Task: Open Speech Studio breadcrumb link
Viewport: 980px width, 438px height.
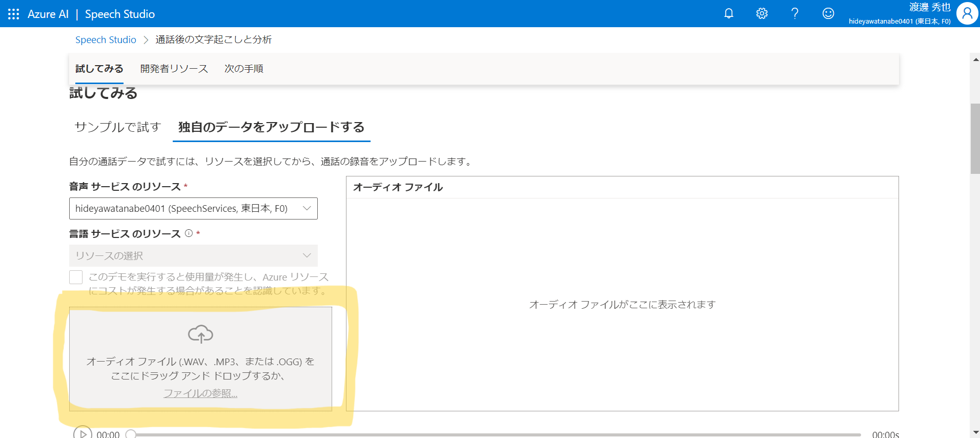Action: point(106,40)
